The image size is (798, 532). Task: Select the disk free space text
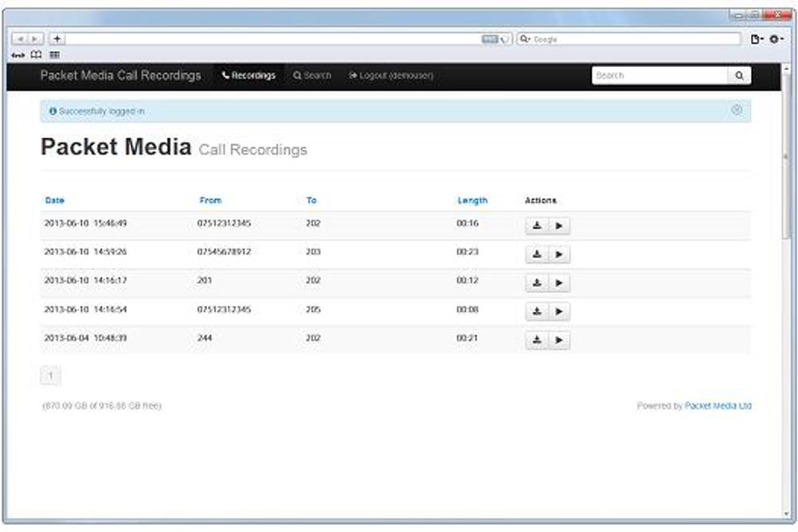tap(101, 405)
